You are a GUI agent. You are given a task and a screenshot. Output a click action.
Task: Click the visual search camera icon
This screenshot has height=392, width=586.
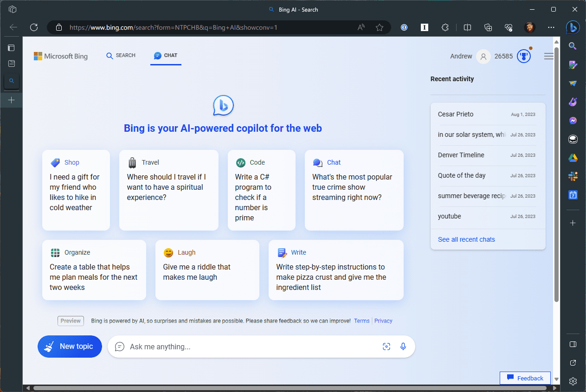point(386,347)
